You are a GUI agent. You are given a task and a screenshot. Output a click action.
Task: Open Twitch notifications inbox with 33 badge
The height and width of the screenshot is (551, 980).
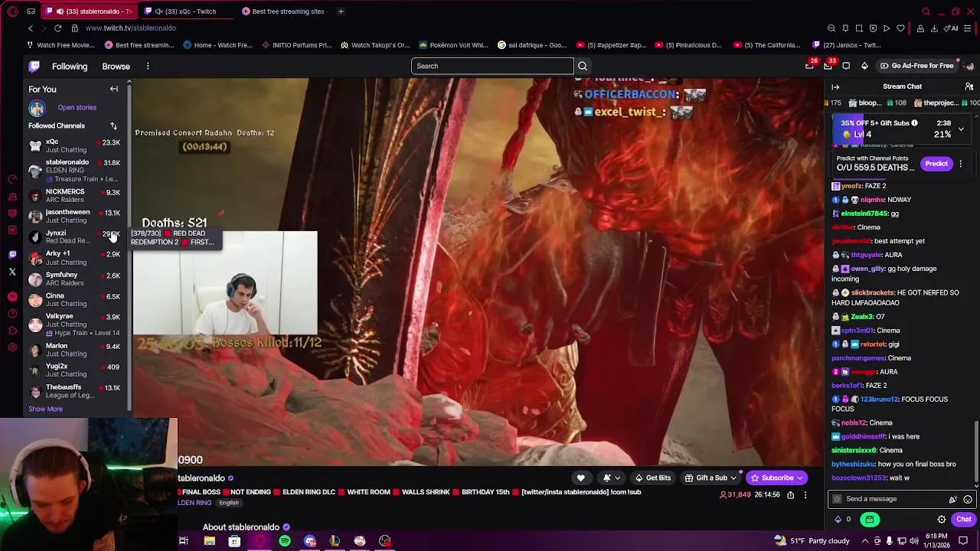[828, 66]
